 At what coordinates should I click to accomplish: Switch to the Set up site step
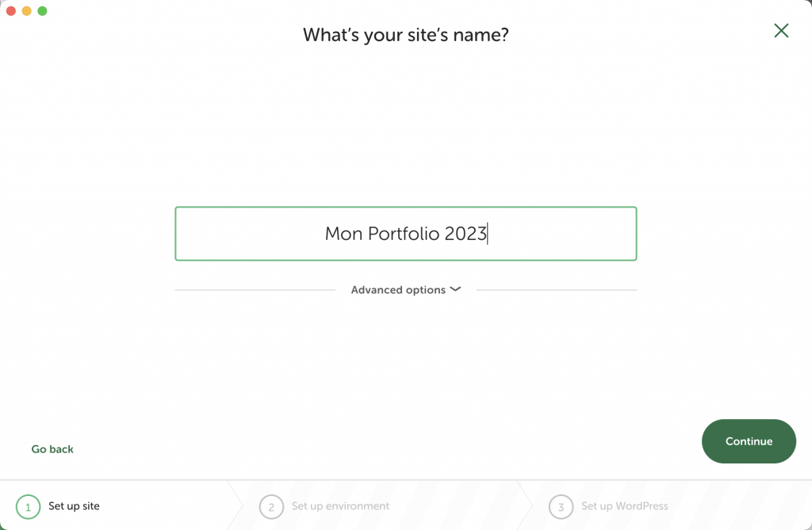74,505
